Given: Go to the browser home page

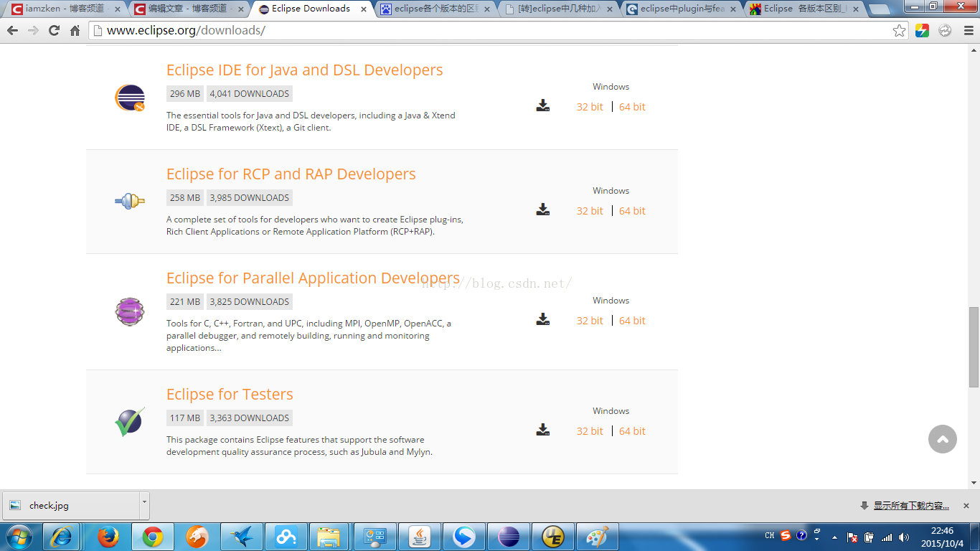Looking at the screenshot, I should pyautogui.click(x=75, y=31).
